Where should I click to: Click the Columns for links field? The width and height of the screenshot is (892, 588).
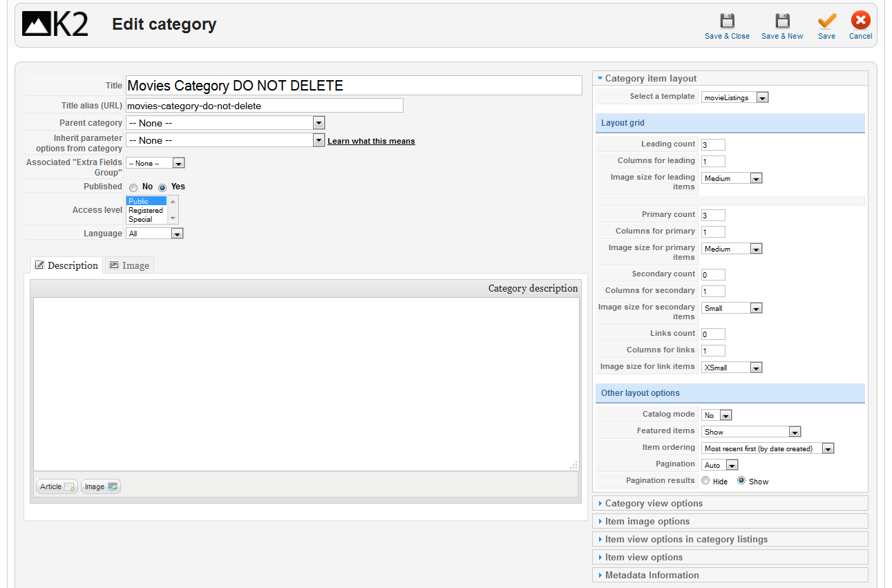(x=713, y=351)
